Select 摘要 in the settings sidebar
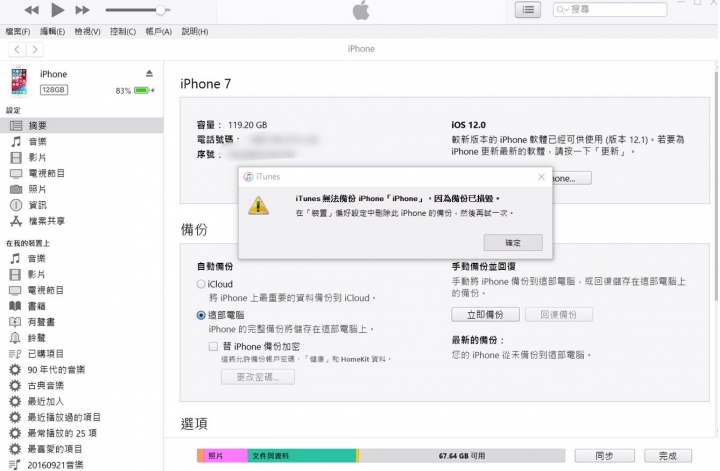The height and width of the screenshot is (471, 720). pos(82,125)
